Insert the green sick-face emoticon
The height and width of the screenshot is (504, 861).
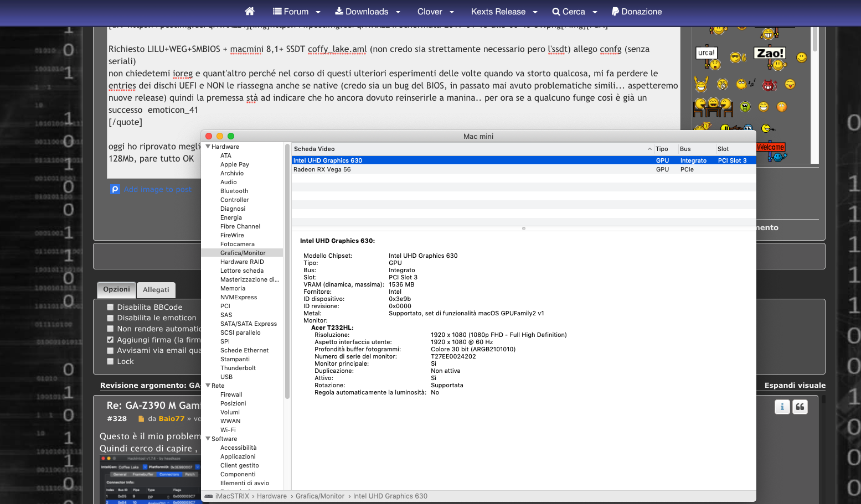tap(745, 107)
